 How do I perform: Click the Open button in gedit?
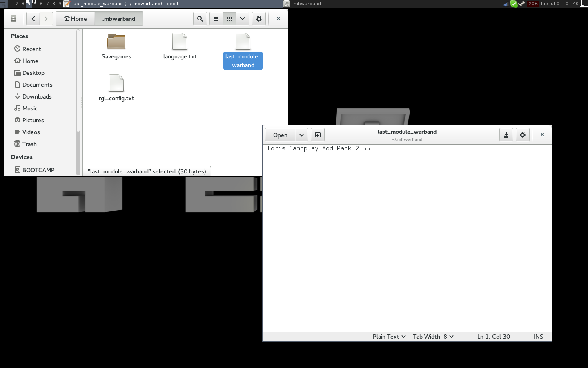tap(280, 135)
